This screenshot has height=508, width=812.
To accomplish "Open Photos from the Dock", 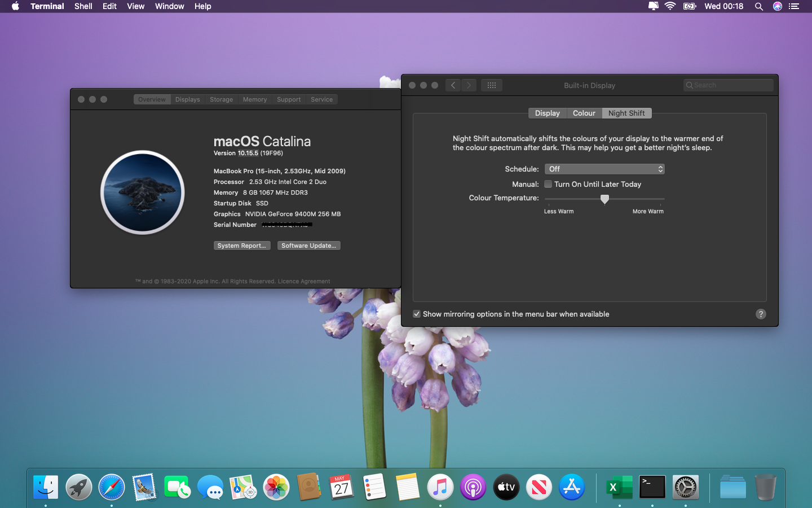I will tap(276, 487).
